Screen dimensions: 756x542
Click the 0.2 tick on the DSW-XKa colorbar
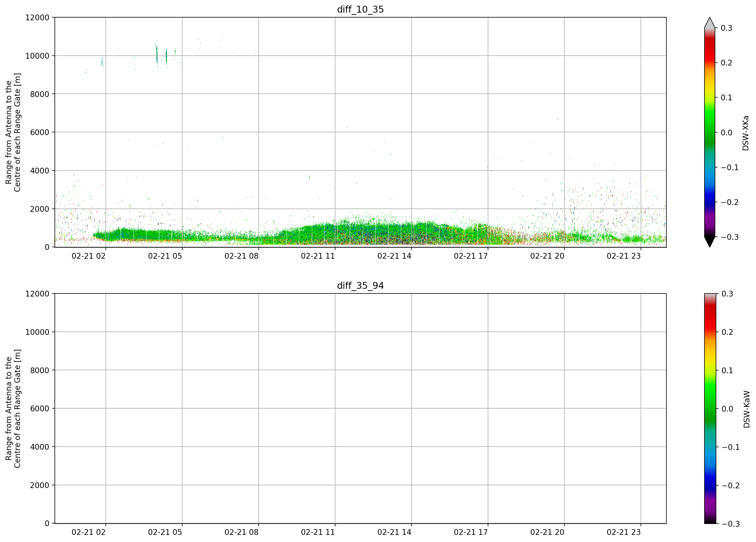726,63
